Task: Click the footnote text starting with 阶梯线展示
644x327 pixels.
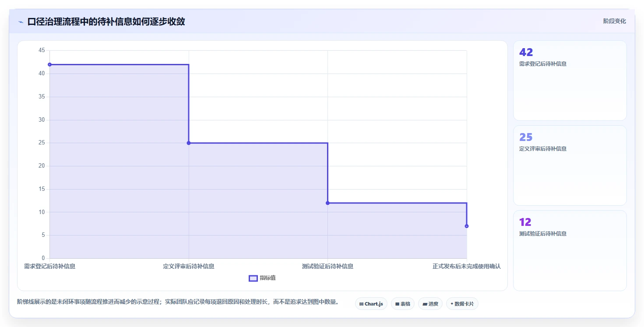Action: (178, 302)
